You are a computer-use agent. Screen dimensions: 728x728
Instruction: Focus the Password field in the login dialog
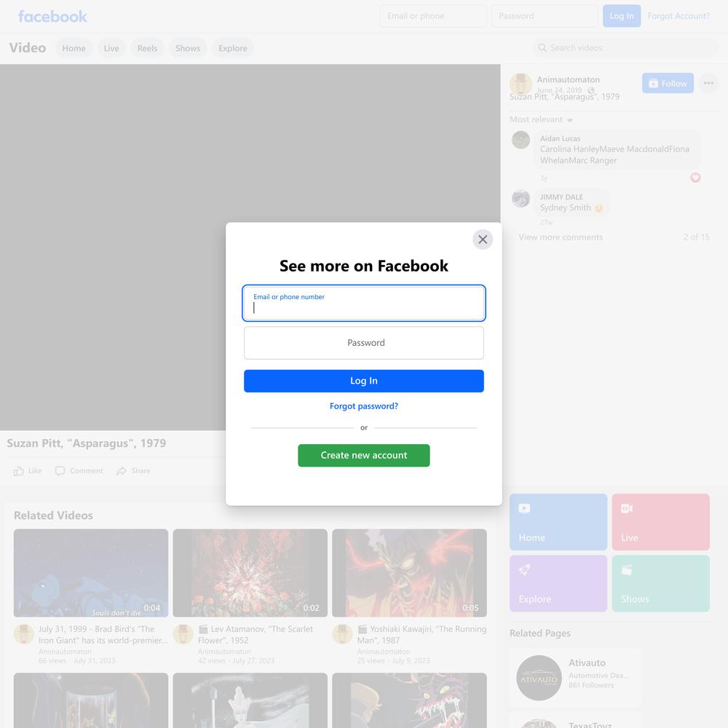coord(364,343)
